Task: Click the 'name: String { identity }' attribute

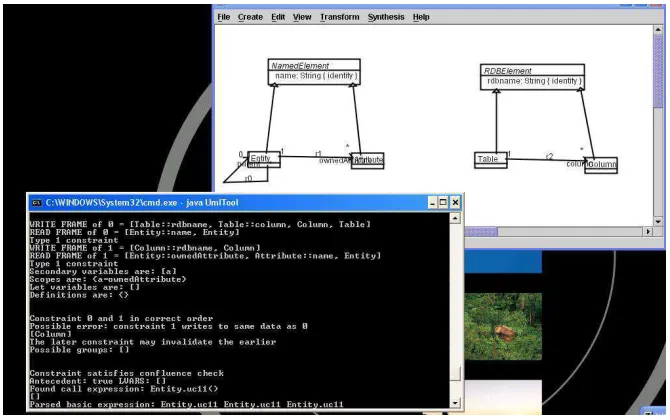Action: 316,76
